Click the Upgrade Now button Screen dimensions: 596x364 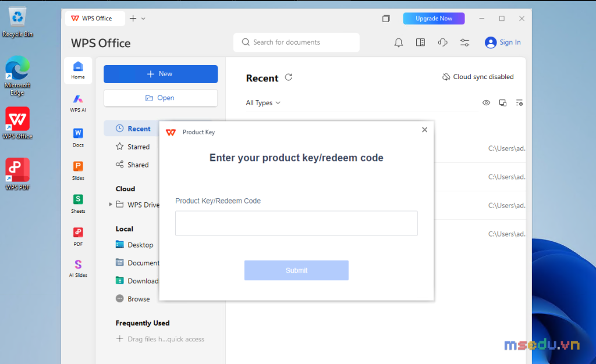pyautogui.click(x=434, y=19)
